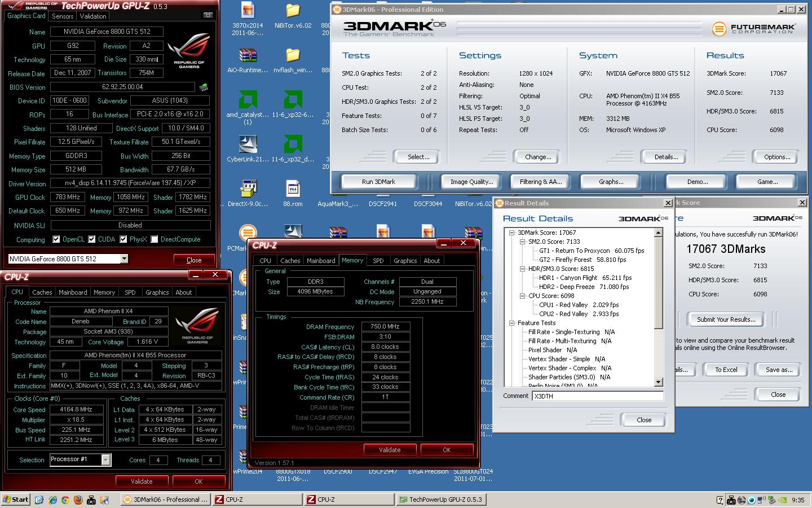Click the Windows Start button
The height and width of the screenshot is (508, 812).
(16, 500)
